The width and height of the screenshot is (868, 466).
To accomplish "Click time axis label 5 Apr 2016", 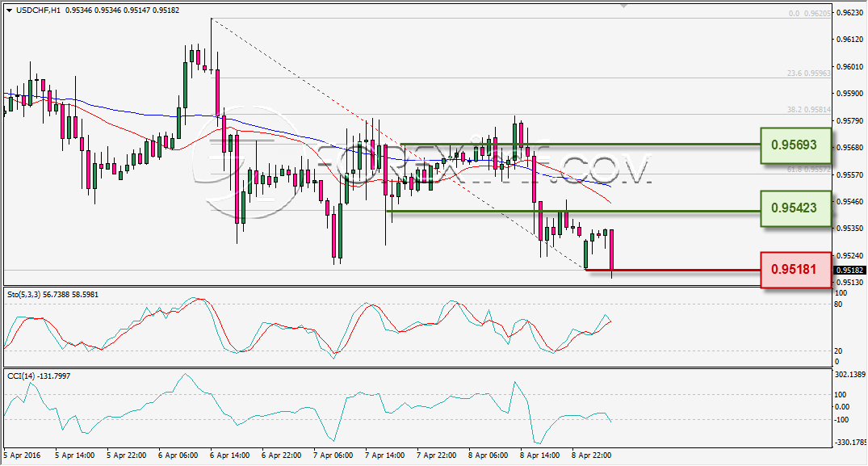I will 22,455.
